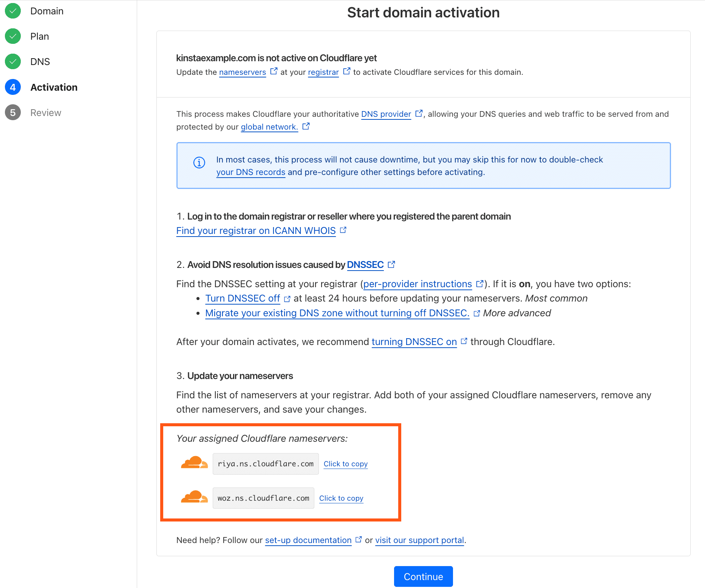Select the riya.ns.cloudflare.com nameserver field
This screenshot has height=588, width=705.
click(x=265, y=464)
